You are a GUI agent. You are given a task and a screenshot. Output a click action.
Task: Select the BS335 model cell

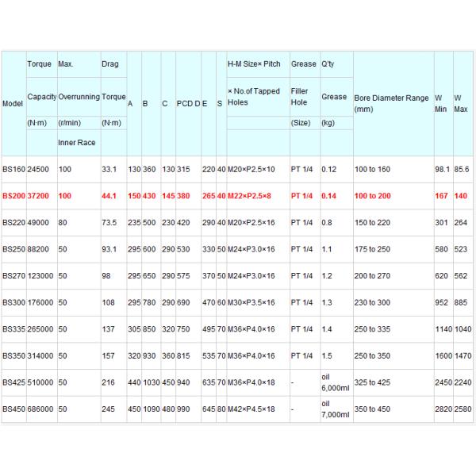pos(14,329)
